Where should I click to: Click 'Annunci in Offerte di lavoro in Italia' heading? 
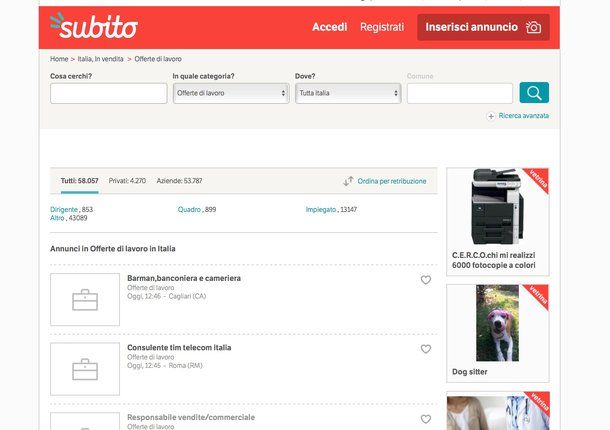click(113, 249)
